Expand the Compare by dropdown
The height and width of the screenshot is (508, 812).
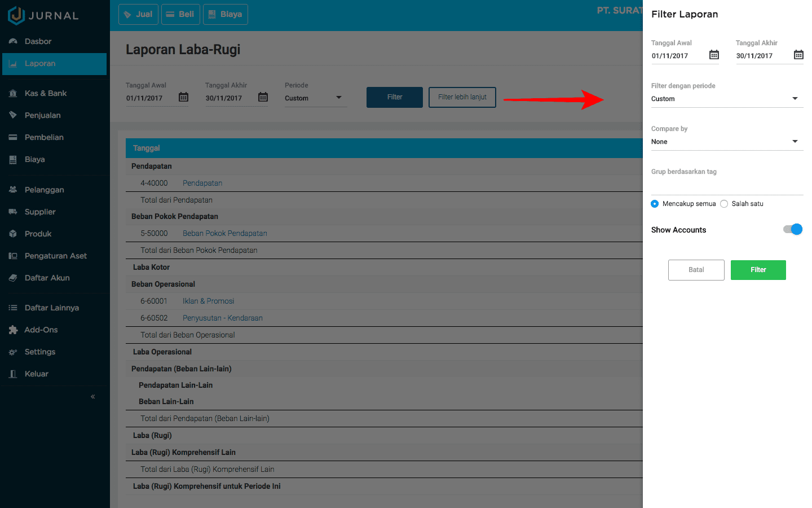pos(727,142)
